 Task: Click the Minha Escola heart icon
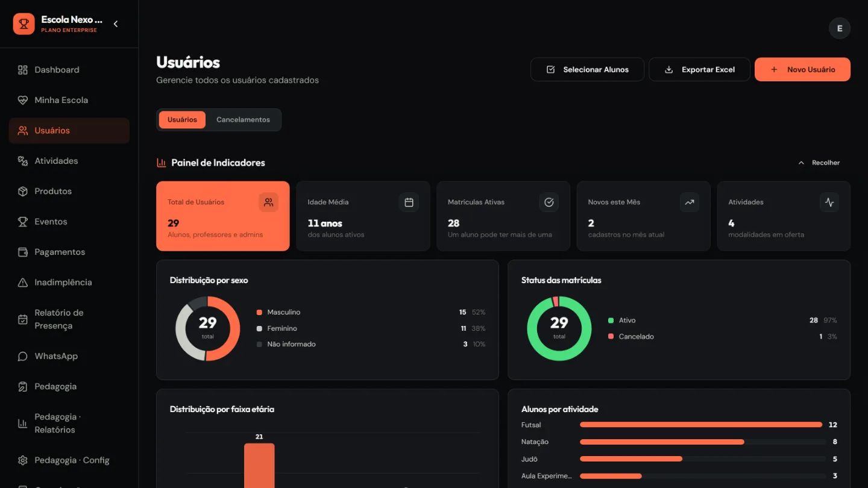(x=23, y=100)
